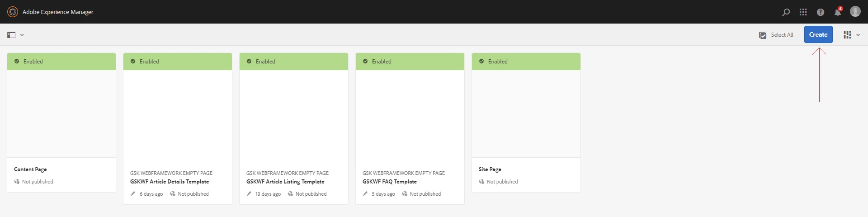Click Enabled status on Article Listing card

pyautogui.click(x=265, y=62)
